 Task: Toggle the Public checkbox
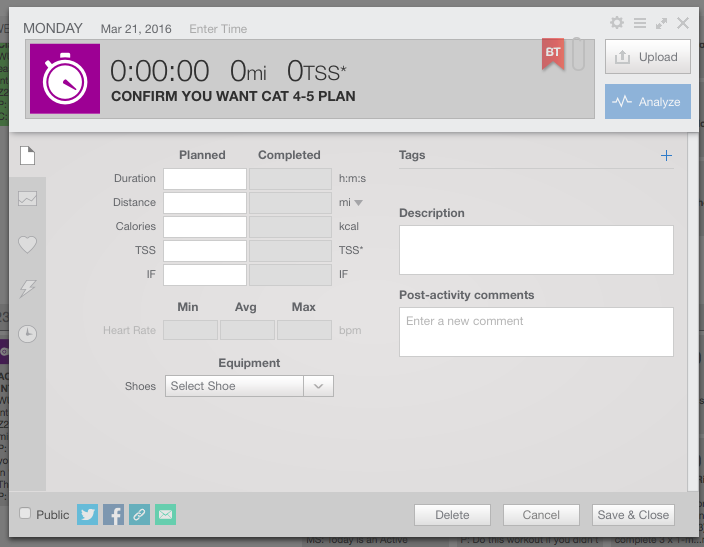25,513
